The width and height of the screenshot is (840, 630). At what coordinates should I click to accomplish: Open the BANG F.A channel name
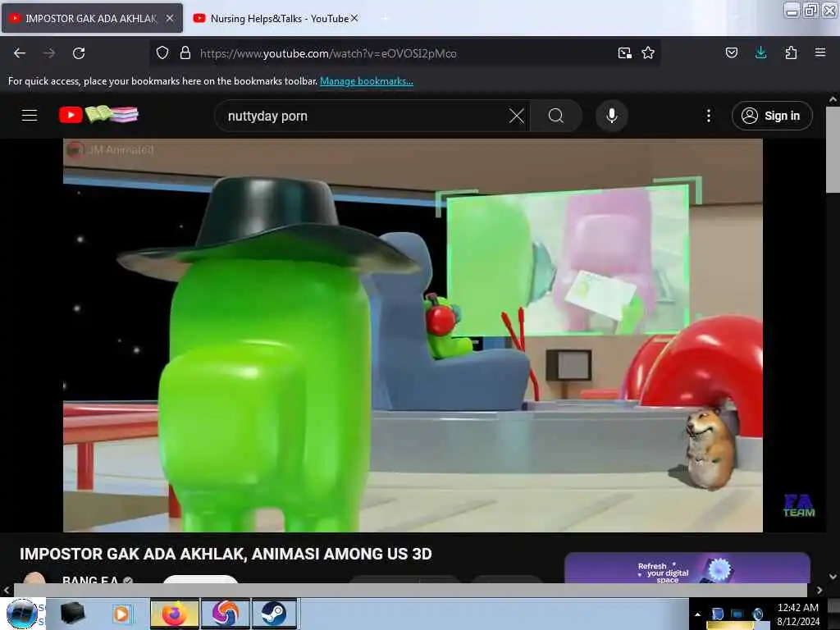click(x=90, y=580)
